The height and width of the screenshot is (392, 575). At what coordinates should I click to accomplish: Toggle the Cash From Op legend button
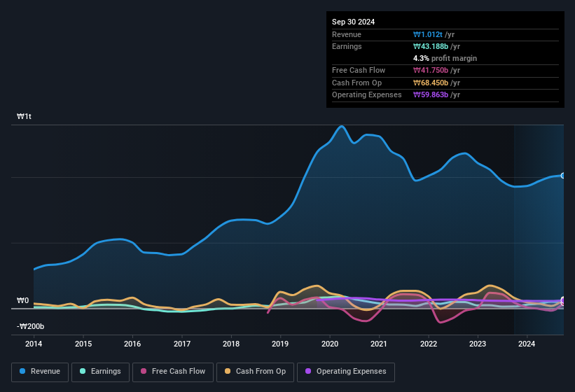(x=255, y=372)
